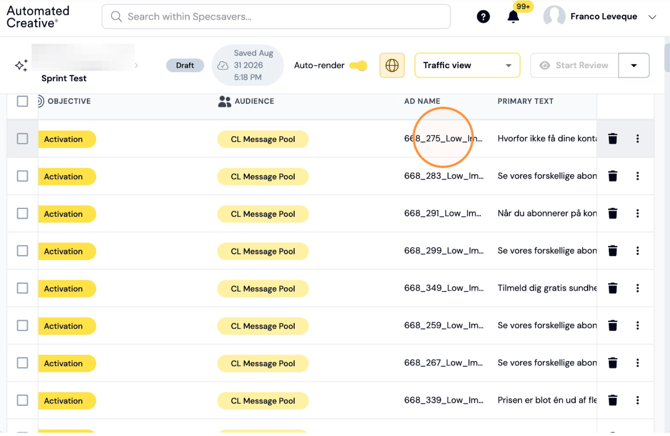Open the Traffic view dropdown

(467, 65)
